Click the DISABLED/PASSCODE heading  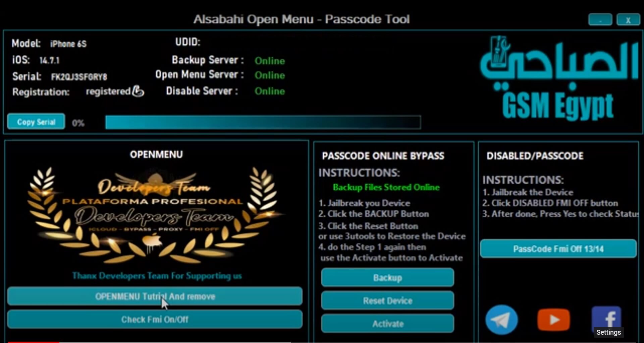pos(535,156)
